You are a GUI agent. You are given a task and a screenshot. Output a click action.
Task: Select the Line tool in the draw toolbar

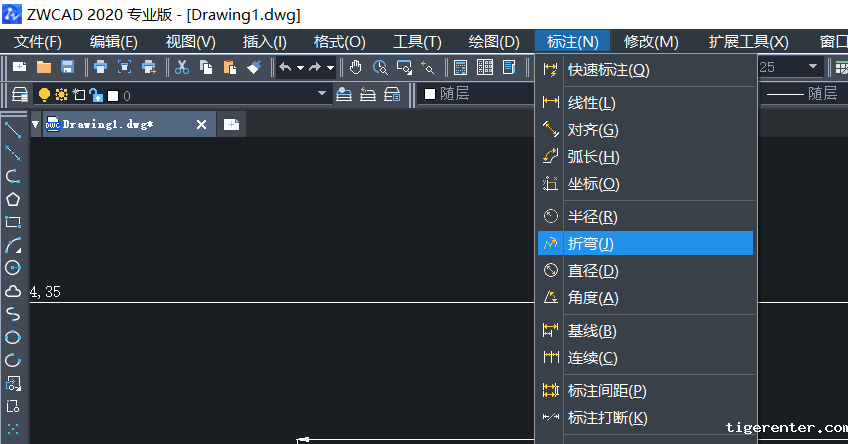[13, 130]
